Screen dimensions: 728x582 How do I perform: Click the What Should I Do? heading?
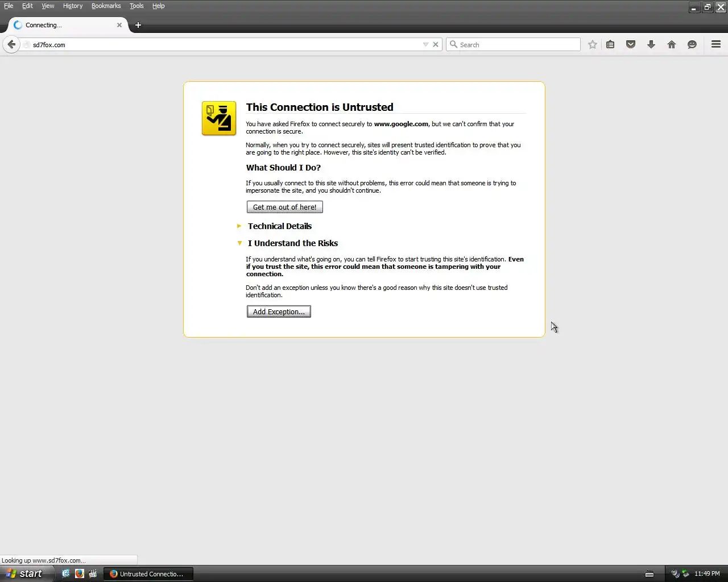[283, 168]
